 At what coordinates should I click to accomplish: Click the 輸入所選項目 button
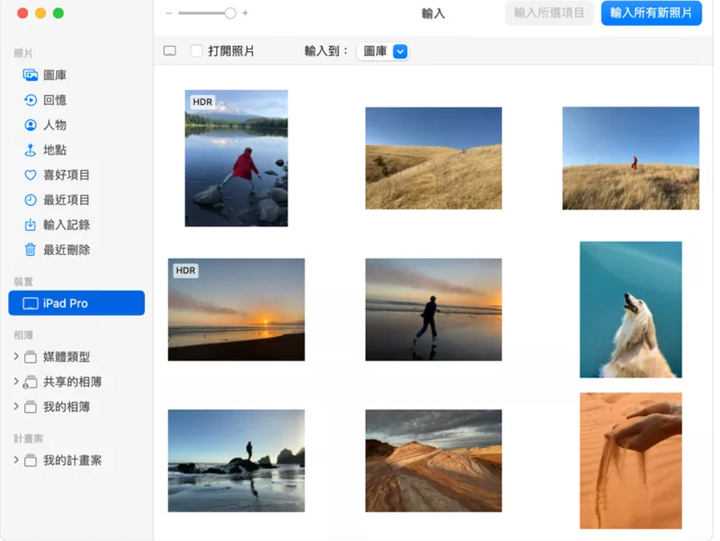point(549,13)
